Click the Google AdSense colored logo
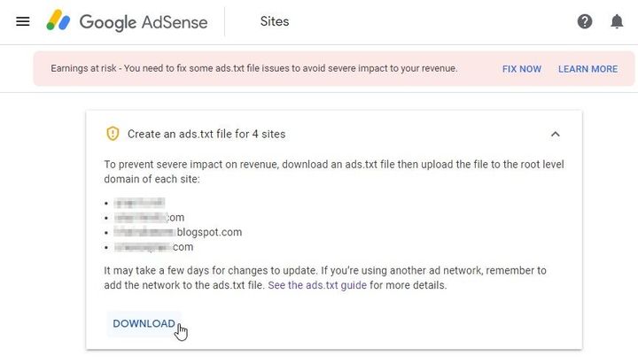The image size is (638, 364). 59,21
